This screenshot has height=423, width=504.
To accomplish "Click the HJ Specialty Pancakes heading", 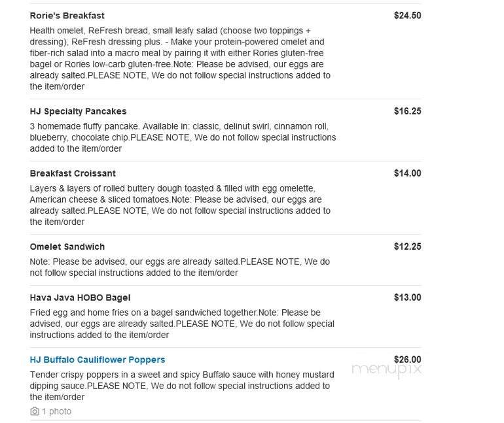I will [x=78, y=111].
